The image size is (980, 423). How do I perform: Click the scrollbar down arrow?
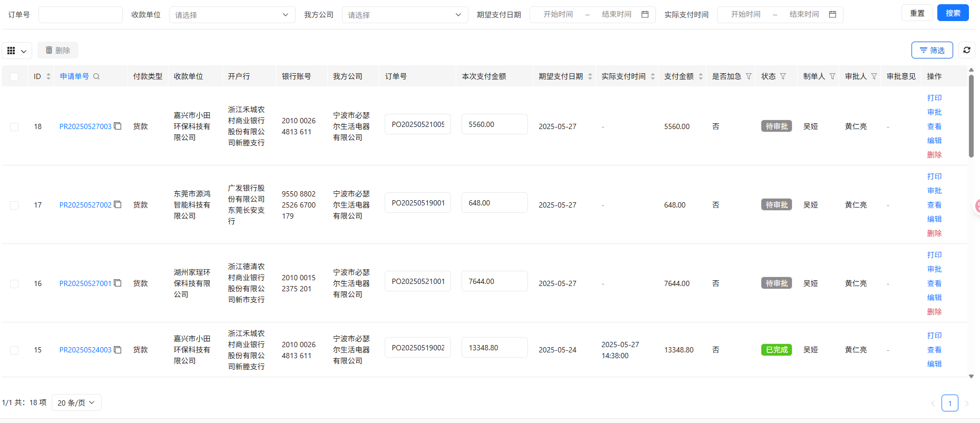coord(971,376)
